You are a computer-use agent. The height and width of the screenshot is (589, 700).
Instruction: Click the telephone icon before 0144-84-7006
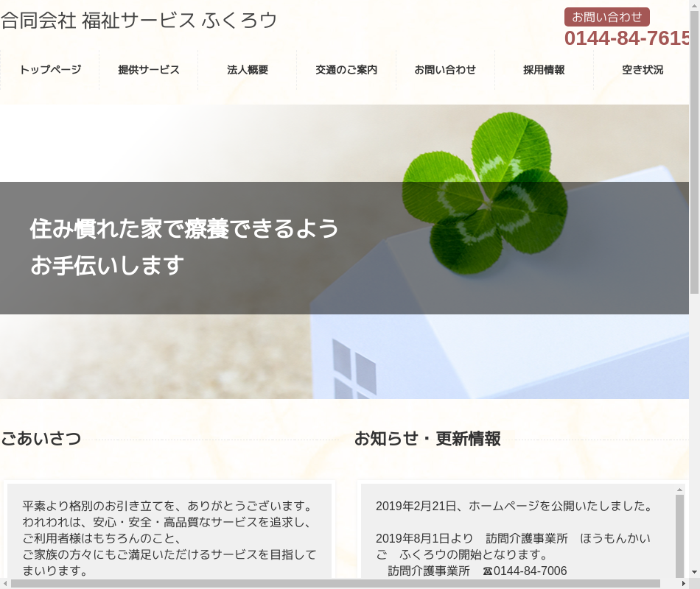tap(487, 571)
